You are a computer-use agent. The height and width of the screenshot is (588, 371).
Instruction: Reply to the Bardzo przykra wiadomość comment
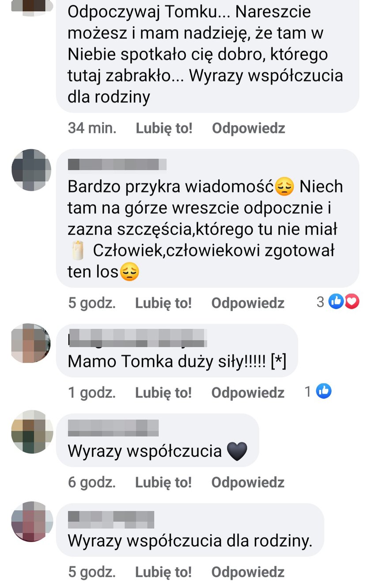[x=248, y=303]
